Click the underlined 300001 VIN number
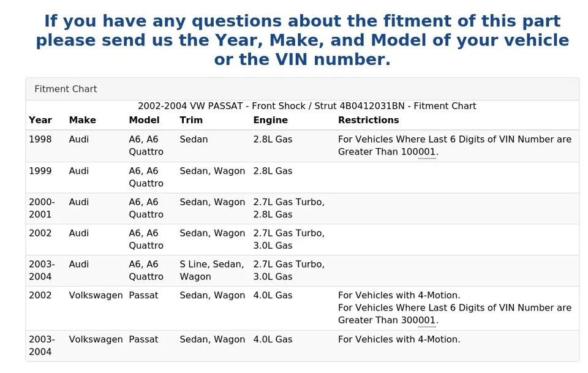 coord(419,320)
